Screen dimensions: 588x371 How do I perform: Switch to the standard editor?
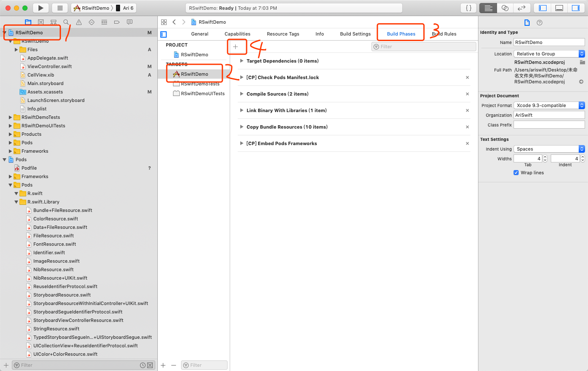(x=488, y=8)
